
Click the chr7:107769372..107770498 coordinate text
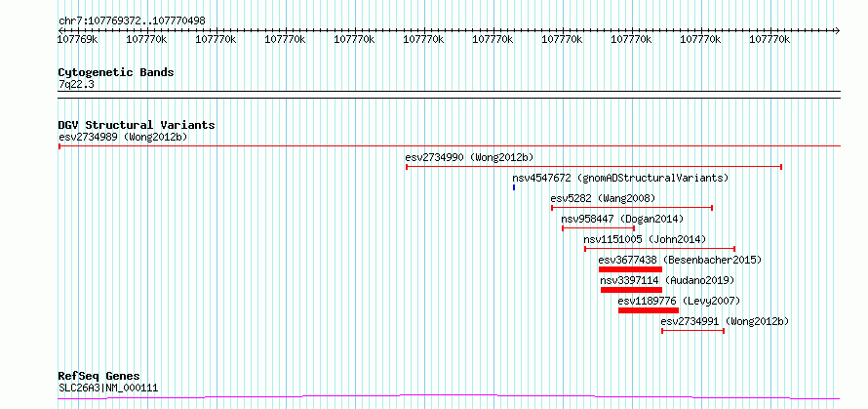pos(132,21)
